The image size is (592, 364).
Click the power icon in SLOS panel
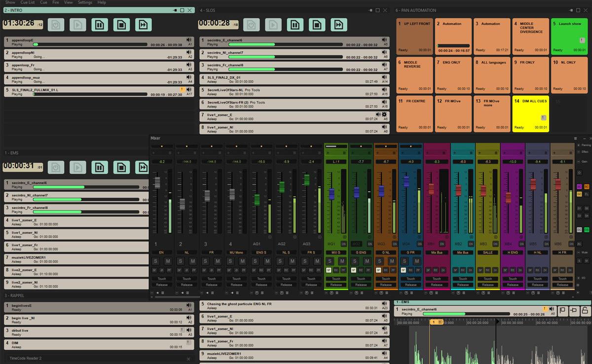251,25
